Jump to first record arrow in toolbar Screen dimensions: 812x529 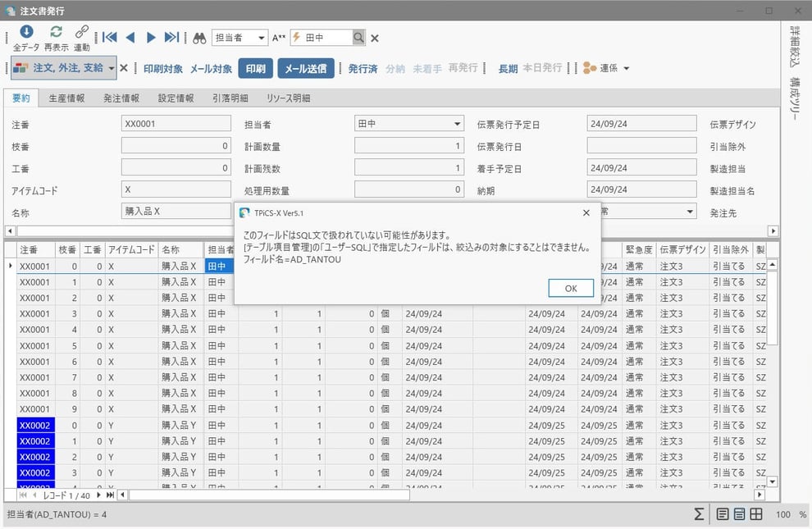click(x=110, y=38)
